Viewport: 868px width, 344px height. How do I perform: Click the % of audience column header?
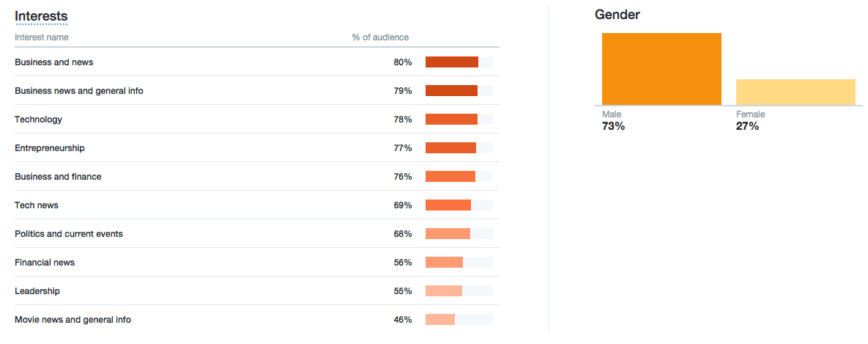click(x=379, y=37)
